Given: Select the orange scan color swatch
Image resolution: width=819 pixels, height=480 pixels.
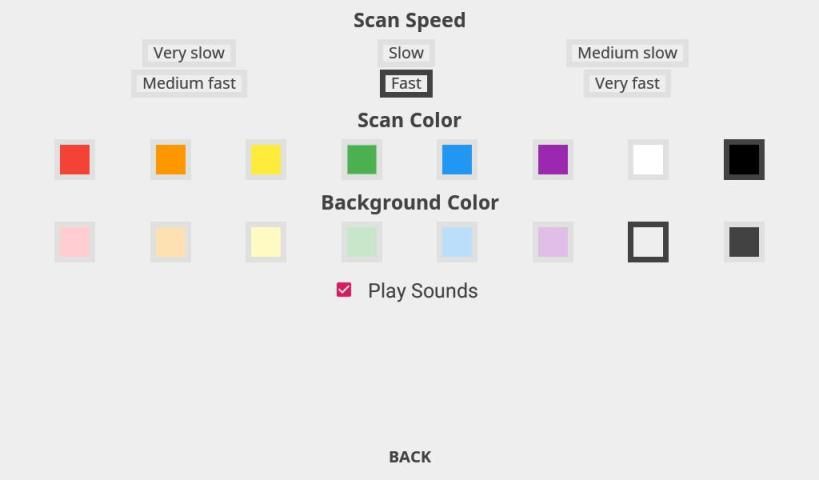Looking at the screenshot, I should (x=170, y=159).
